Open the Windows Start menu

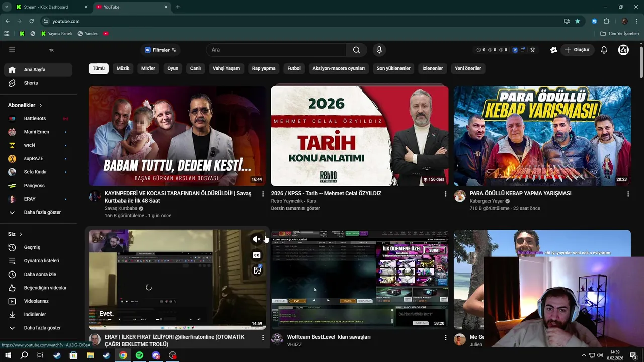click(x=8, y=355)
